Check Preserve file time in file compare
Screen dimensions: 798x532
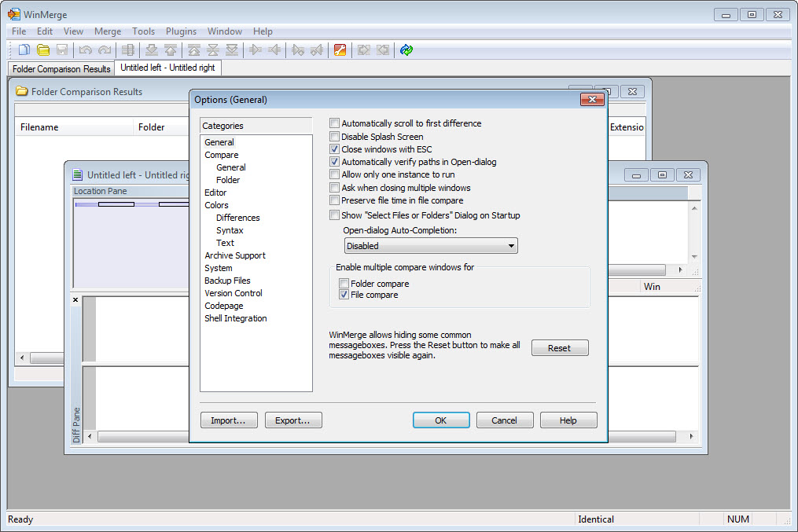click(334, 200)
